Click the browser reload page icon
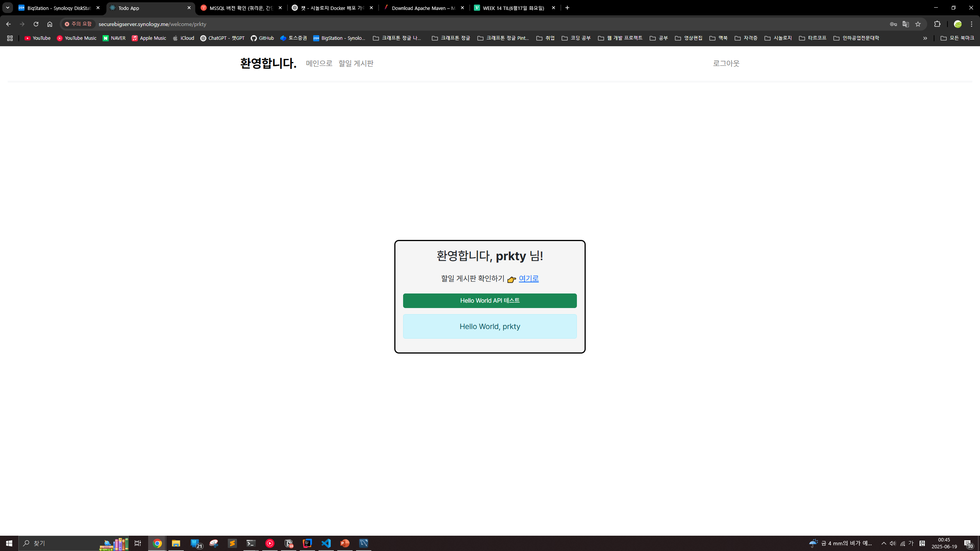This screenshot has height=551, width=980. click(36, 24)
